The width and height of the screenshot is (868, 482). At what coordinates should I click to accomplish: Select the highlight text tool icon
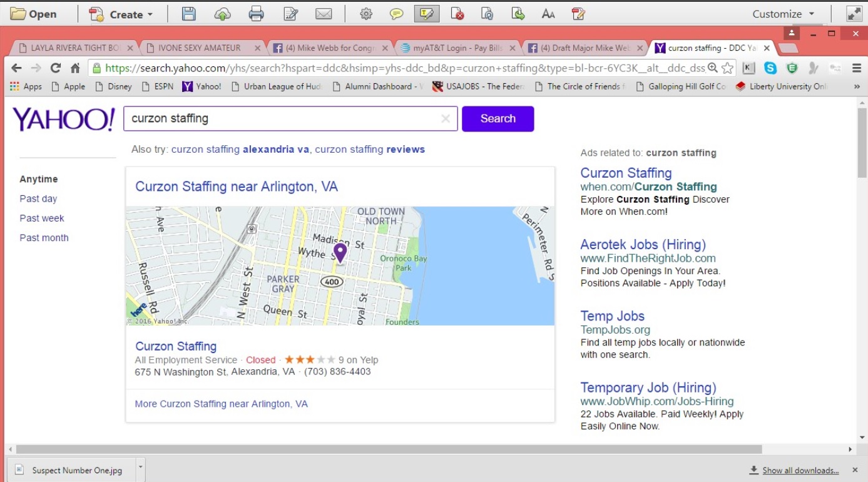(426, 14)
